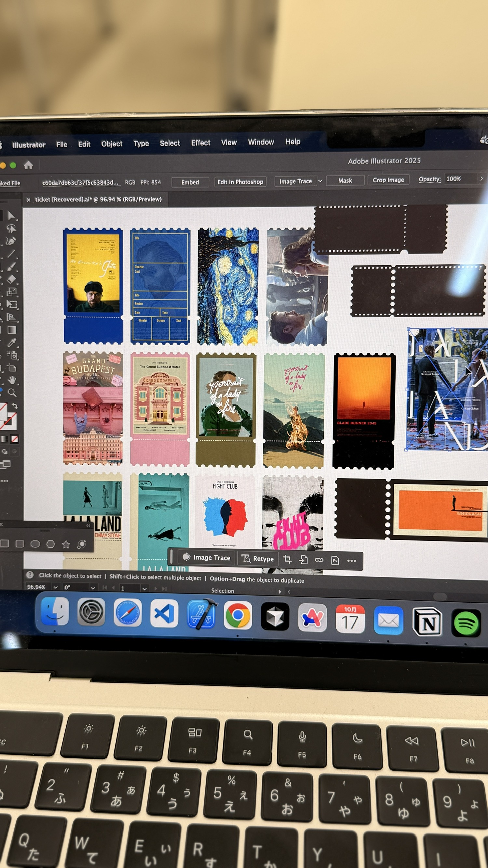Toggle the link icon in the contextual bar
Image resolution: width=488 pixels, height=868 pixels.
click(319, 560)
